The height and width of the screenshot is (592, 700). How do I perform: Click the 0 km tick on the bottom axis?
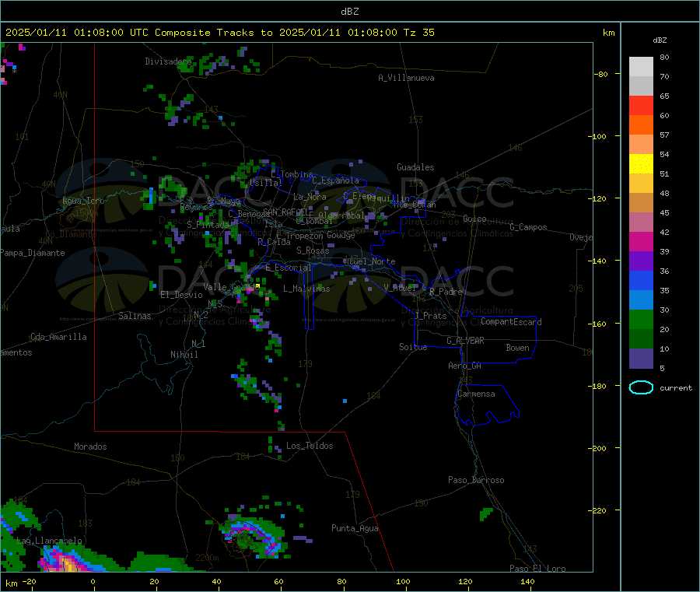pos(93,581)
